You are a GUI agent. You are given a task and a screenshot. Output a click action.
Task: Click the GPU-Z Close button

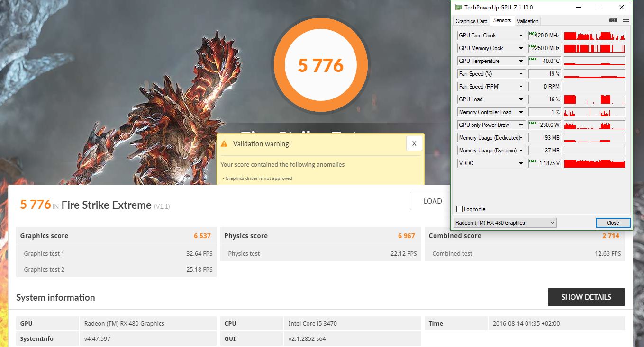click(613, 223)
